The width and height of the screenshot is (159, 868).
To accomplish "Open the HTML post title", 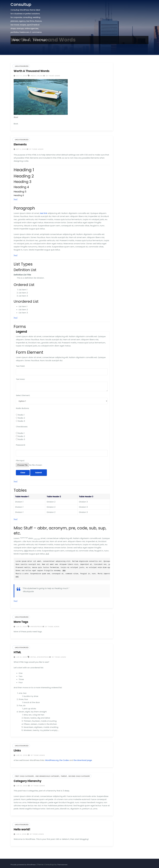I will [17, 652].
